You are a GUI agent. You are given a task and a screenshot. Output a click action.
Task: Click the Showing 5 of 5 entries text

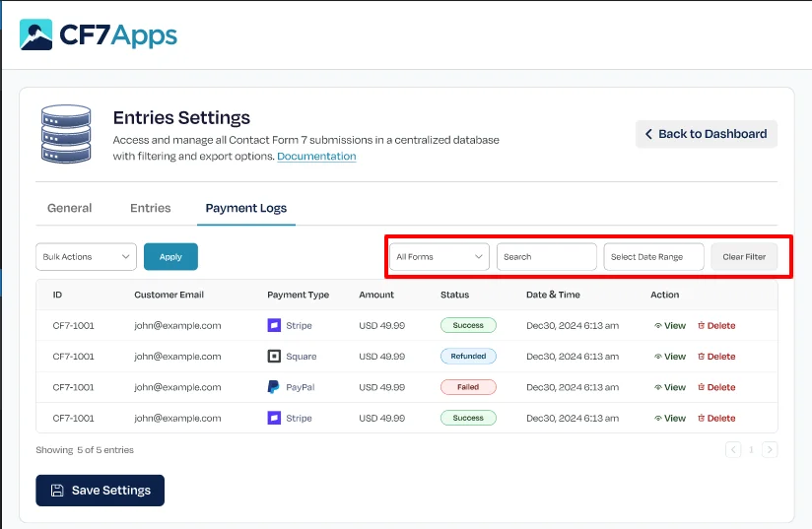(85, 450)
